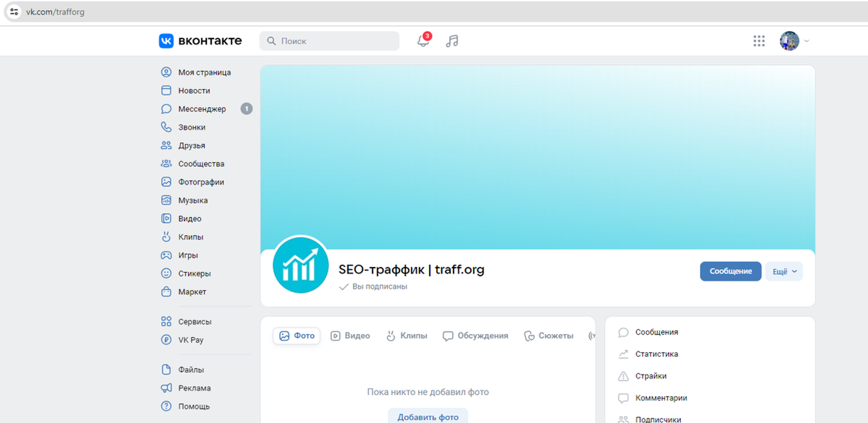Switch to the Сюжеты tab
The height and width of the screenshot is (423, 868).
click(x=549, y=336)
